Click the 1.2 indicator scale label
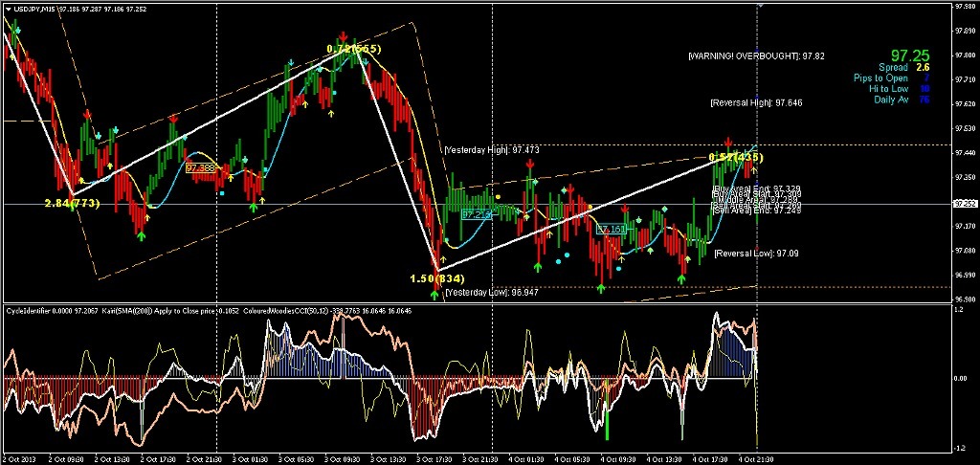This screenshot has width=980, height=465. 961,311
